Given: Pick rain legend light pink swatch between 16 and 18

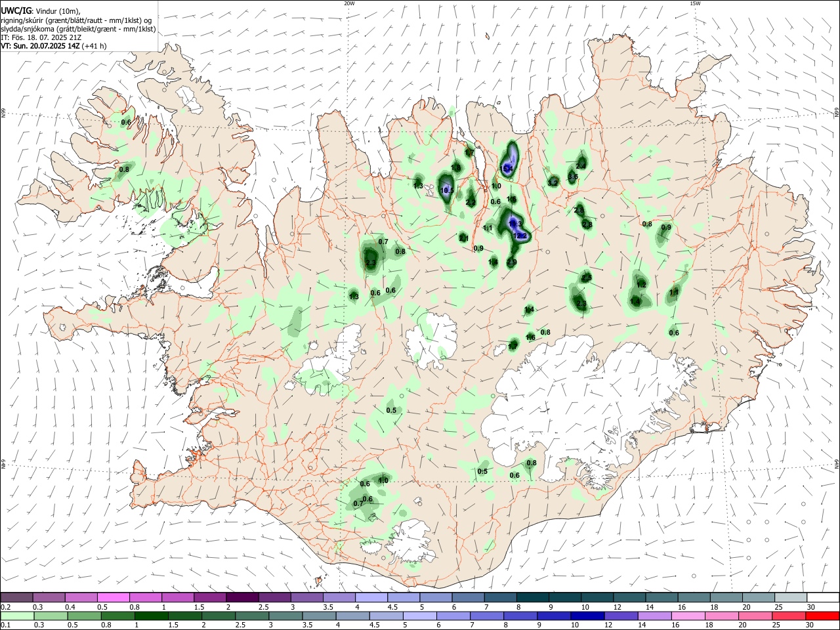Looking at the screenshot, I should click(x=687, y=616).
